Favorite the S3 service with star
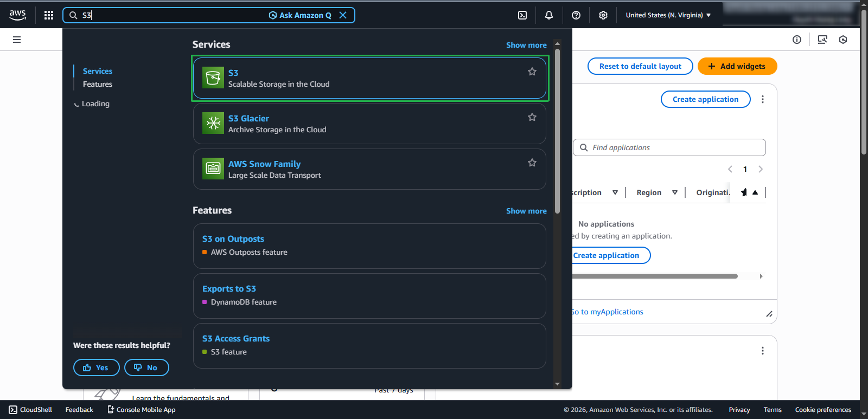Image resolution: width=868 pixels, height=419 pixels. pos(532,72)
